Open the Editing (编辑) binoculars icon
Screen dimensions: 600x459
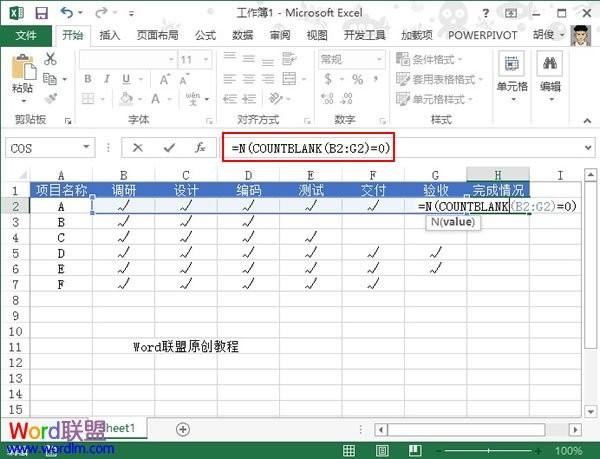point(550,70)
